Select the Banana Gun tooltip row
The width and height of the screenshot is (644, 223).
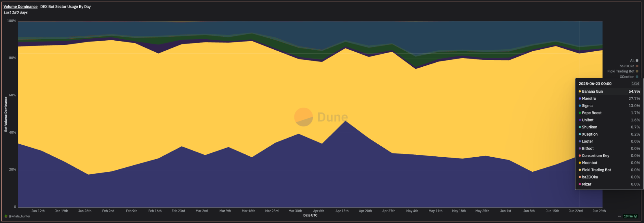pos(609,92)
